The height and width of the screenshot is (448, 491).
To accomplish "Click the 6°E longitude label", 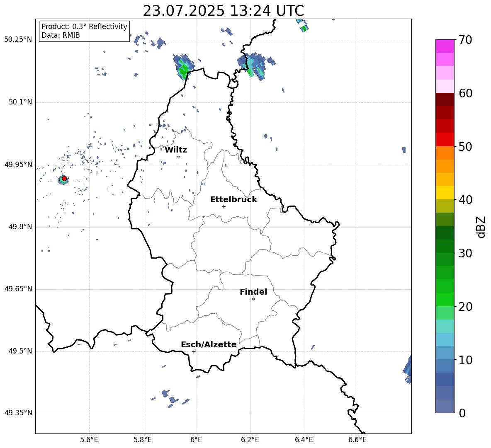I will (x=196, y=440).
